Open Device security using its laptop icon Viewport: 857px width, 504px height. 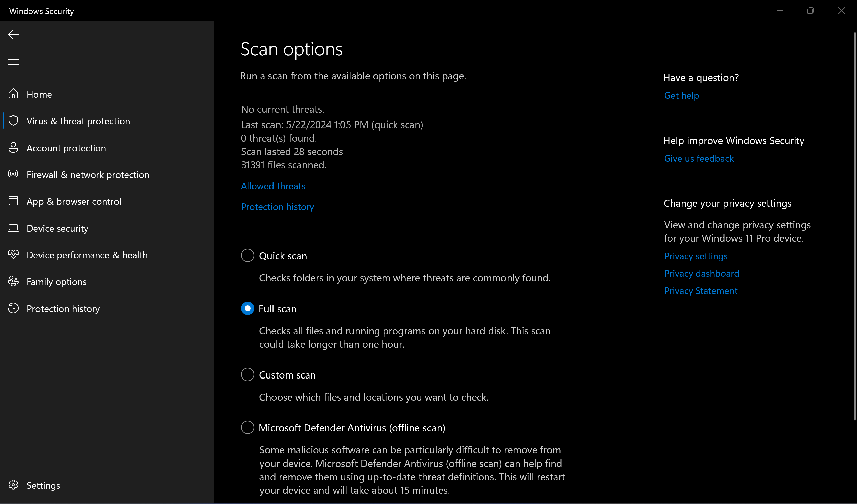point(14,228)
